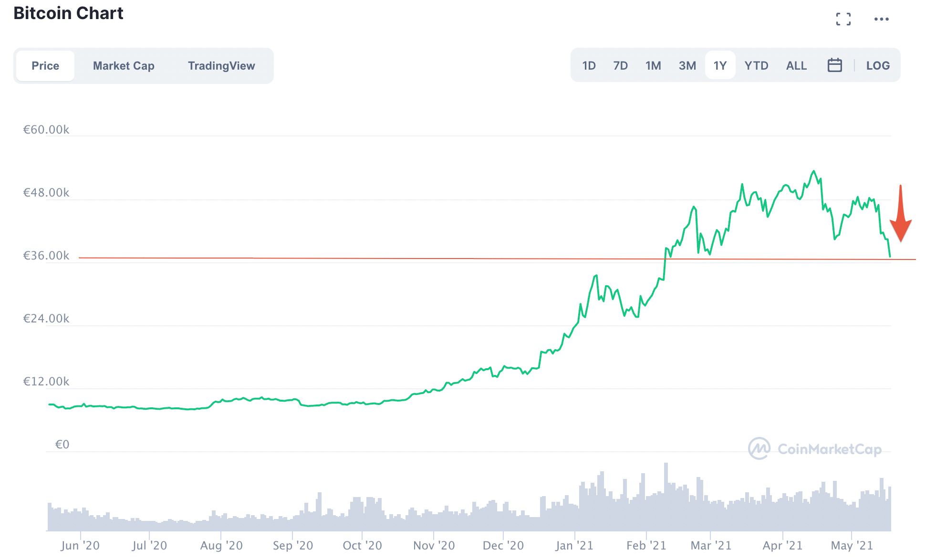
Task: Select the 7D time range
Action: tap(620, 65)
